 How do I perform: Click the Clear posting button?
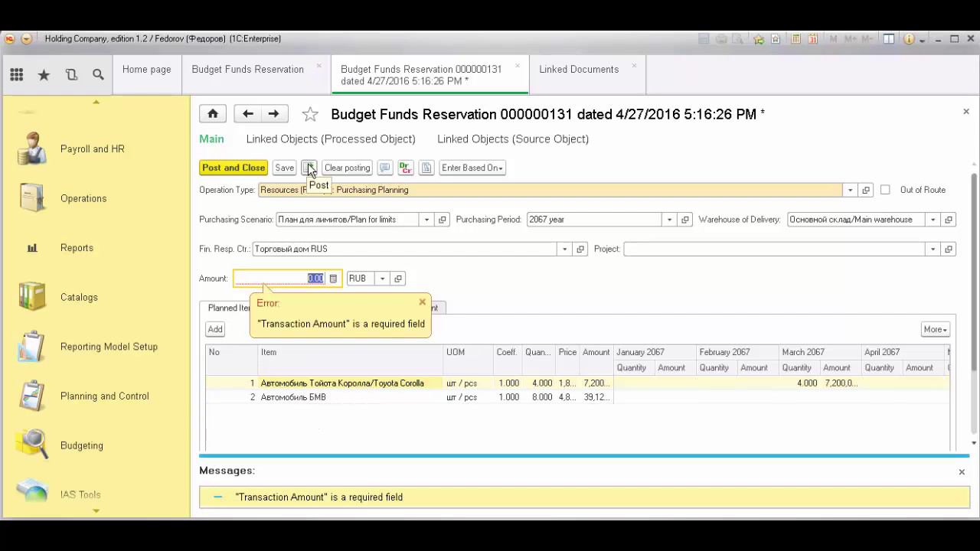coord(347,168)
